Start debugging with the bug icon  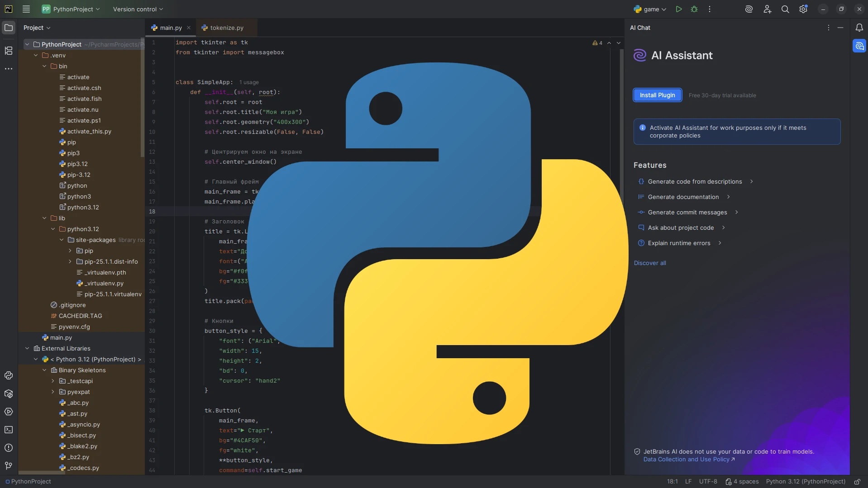(694, 9)
